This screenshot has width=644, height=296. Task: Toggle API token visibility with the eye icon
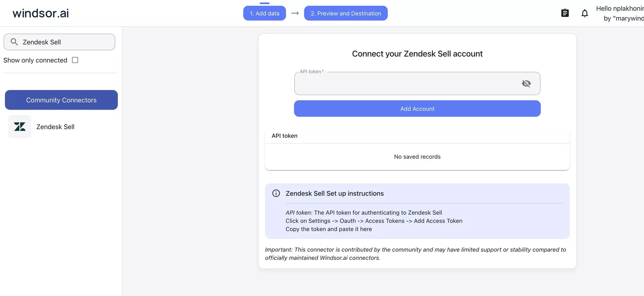[x=526, y=83]
